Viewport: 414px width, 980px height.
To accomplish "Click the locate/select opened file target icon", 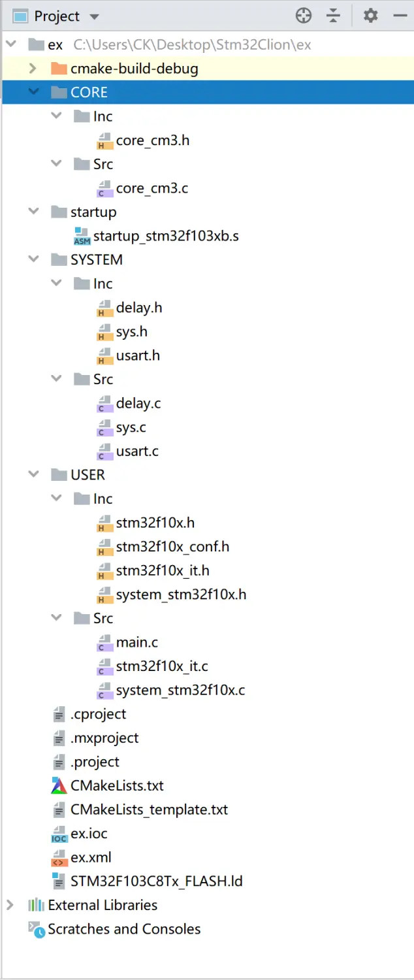I will [x=304, y=16].
